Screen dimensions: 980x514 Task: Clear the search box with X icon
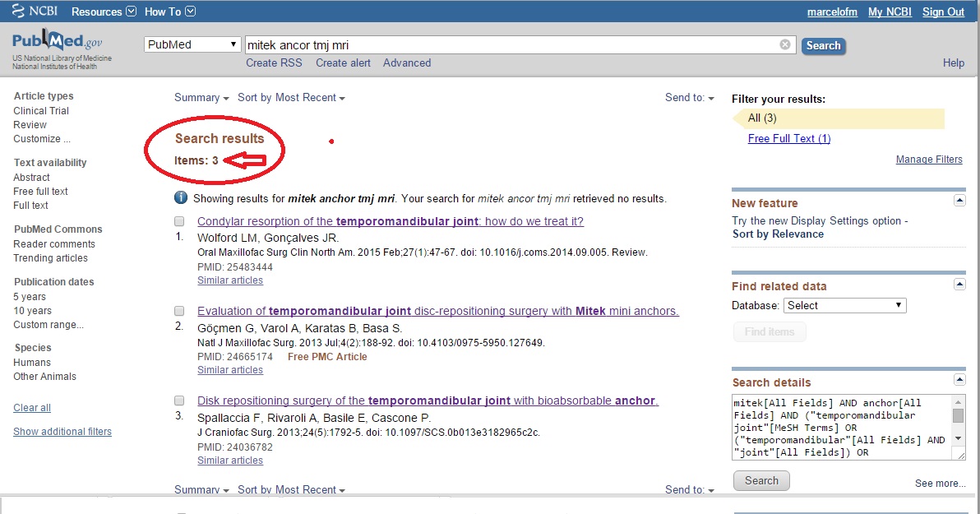click(x=785, y=44)
